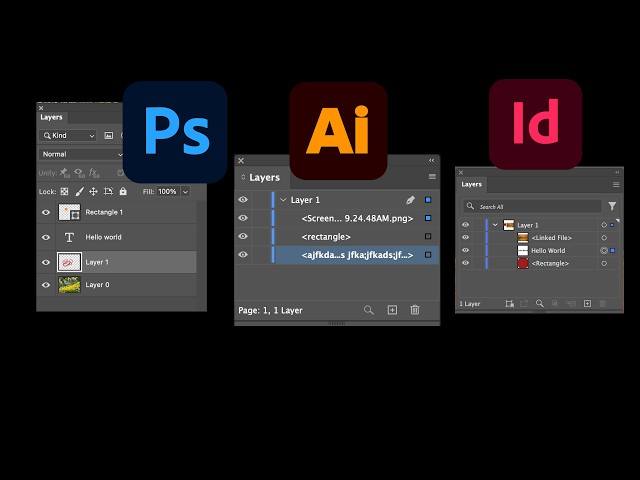Select the Rectangle 1 layer name

(104, 212)
